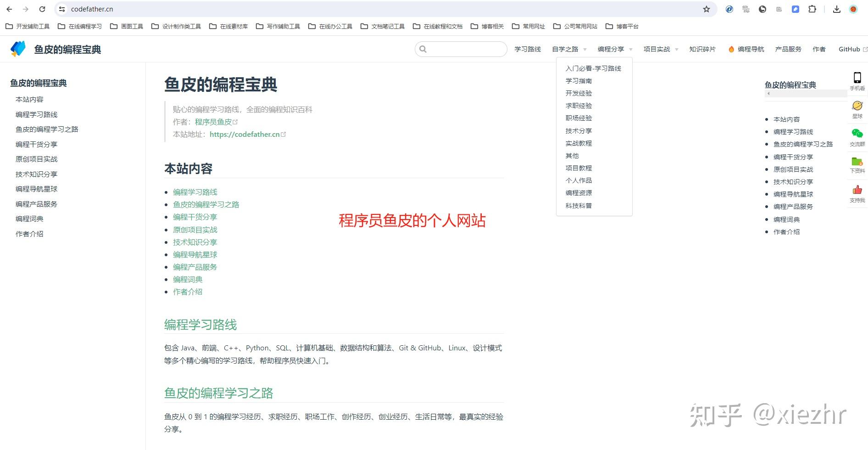Open 学习路线 in the top navigation

coord(528,49)
